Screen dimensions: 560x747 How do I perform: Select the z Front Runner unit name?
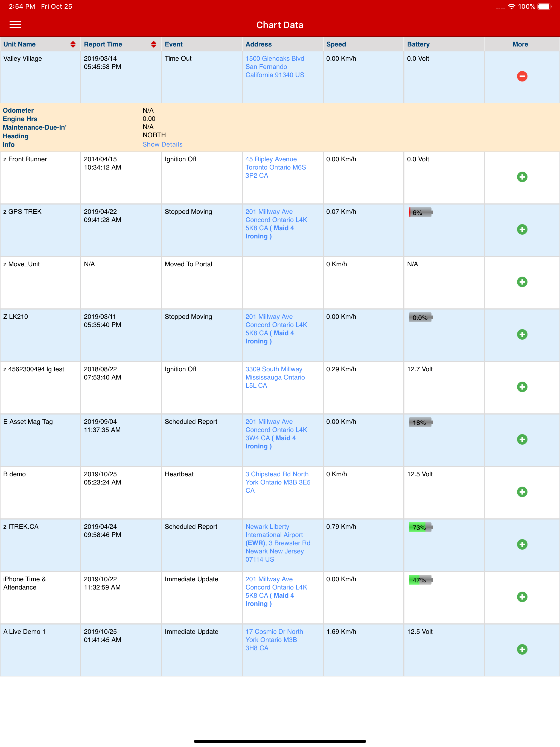25,159
